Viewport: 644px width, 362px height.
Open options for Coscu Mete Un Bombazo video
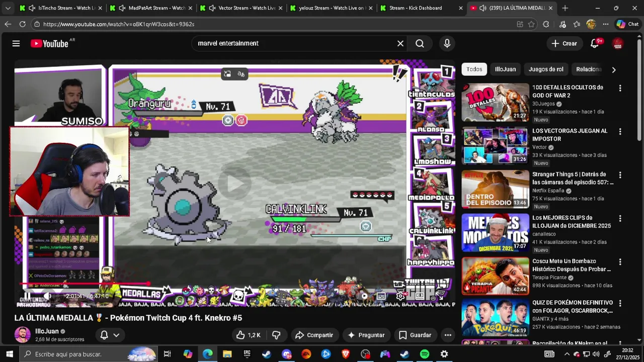click(x=620, y=262)
